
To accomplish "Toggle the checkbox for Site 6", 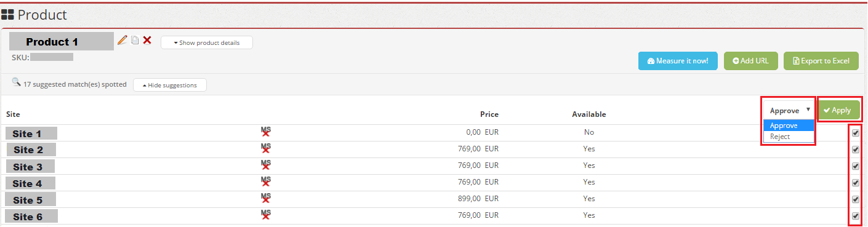I will click(x=855, y=215).
